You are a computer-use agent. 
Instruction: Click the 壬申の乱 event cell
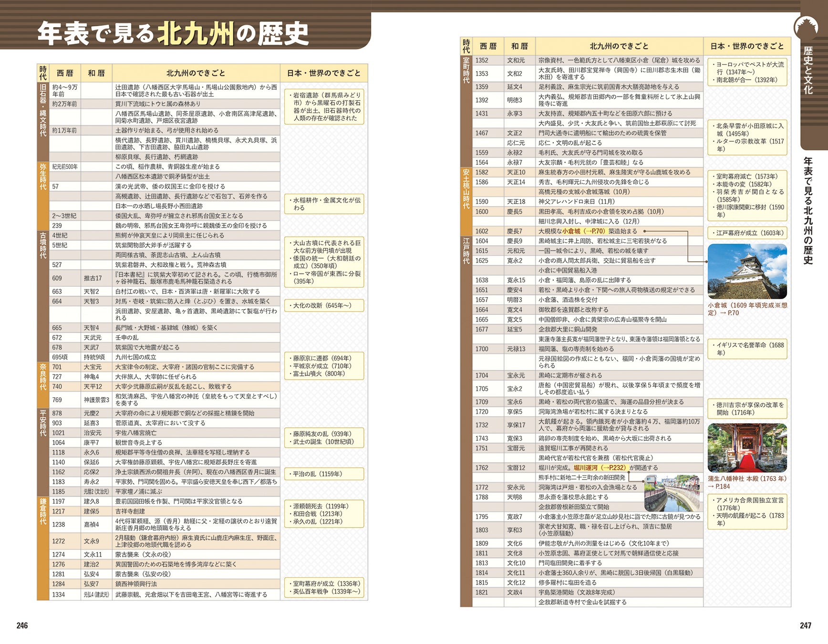pyautogui.click(x=196, y=338)
